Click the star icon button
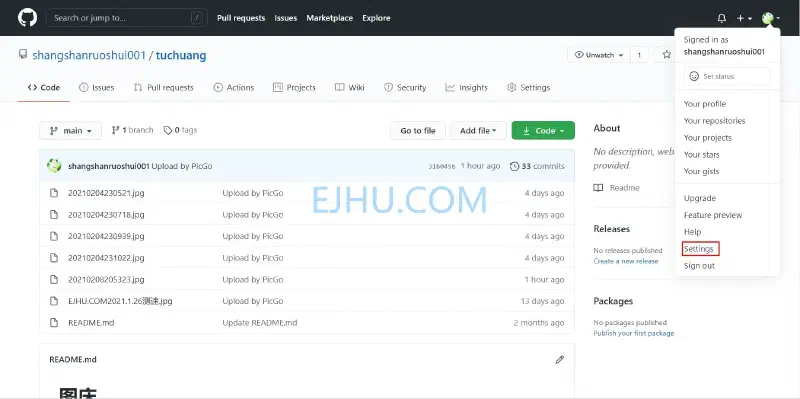 [x=666, y=55]
